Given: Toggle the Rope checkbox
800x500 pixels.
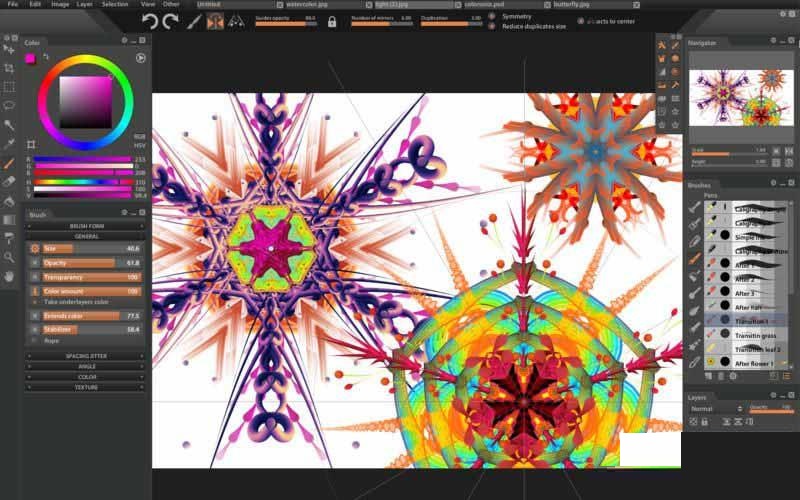Looking at the screenshot, I should [x=35, y=340].
